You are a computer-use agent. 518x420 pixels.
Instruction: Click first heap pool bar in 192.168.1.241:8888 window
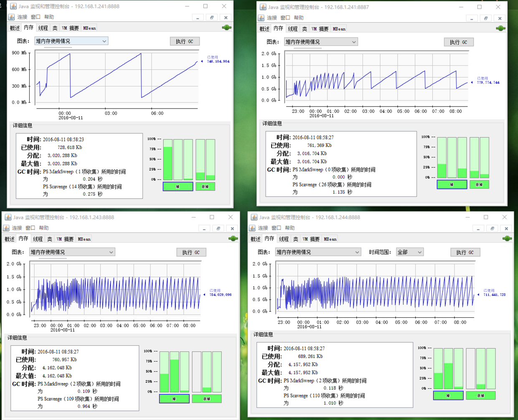click(x=168, y=160)
